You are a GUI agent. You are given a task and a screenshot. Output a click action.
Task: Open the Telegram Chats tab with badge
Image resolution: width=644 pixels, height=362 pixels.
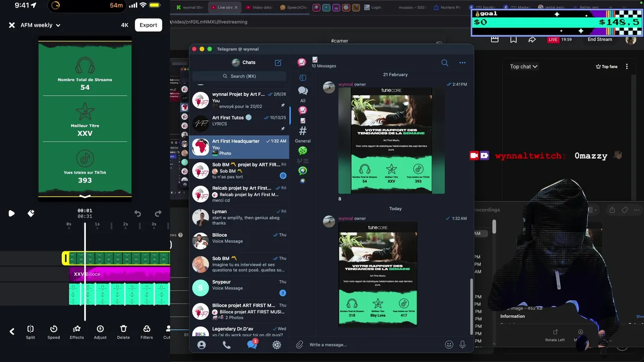(252, 344)
